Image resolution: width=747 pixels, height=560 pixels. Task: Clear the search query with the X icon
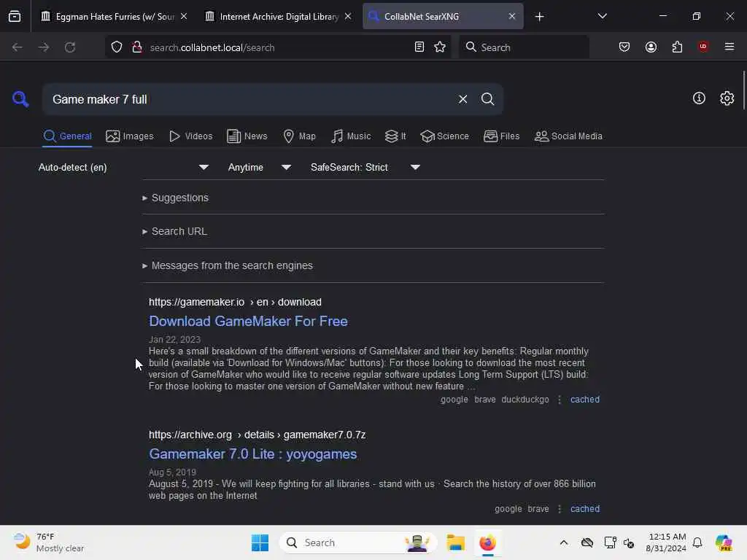[x=462, y=99]
